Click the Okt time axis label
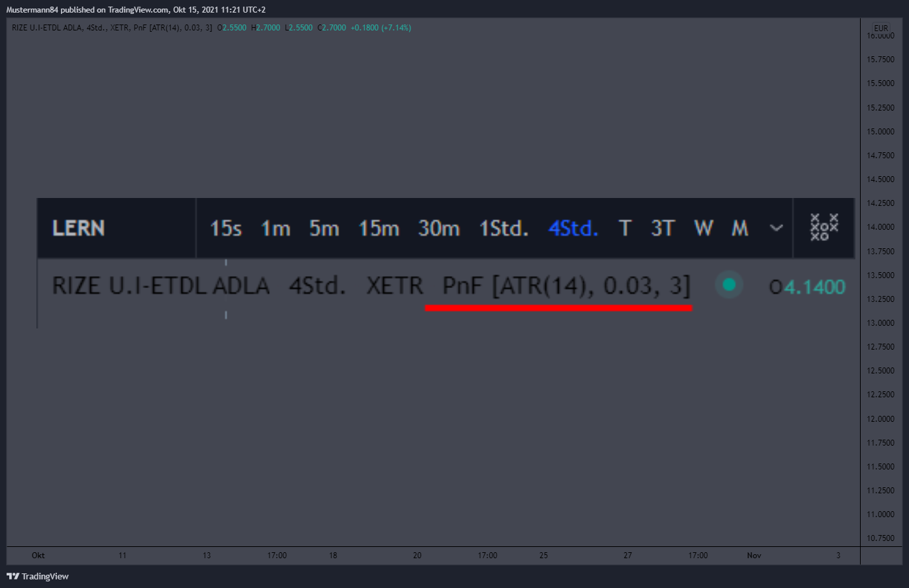This screenshot has height=588, width=909. click(x=38, y=556)
